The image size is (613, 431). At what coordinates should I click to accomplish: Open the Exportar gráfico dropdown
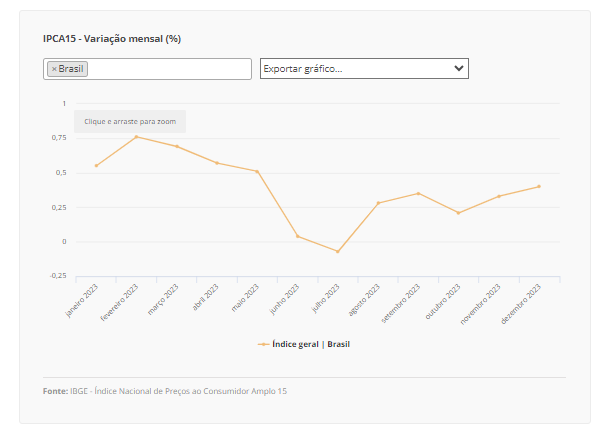tap(364, 68)
